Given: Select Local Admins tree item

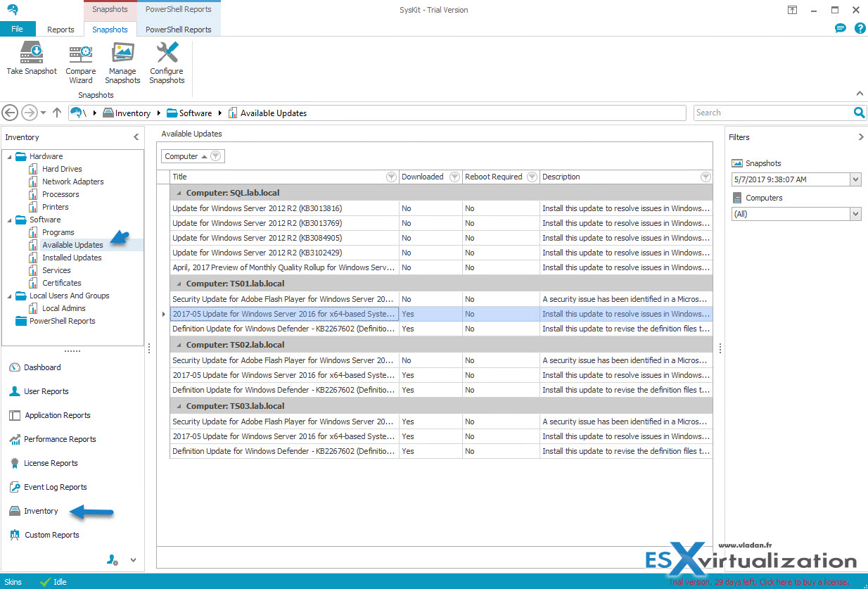Looking at the screenshot, I should pos(64,308).
